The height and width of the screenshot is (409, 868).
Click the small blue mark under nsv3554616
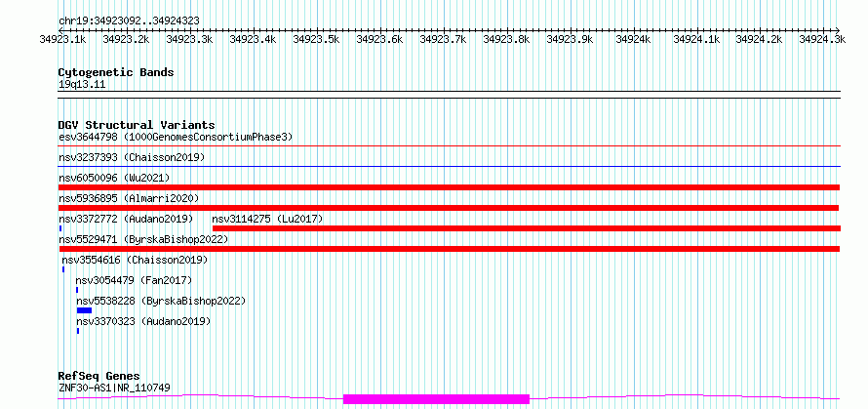tap(63, 269)
